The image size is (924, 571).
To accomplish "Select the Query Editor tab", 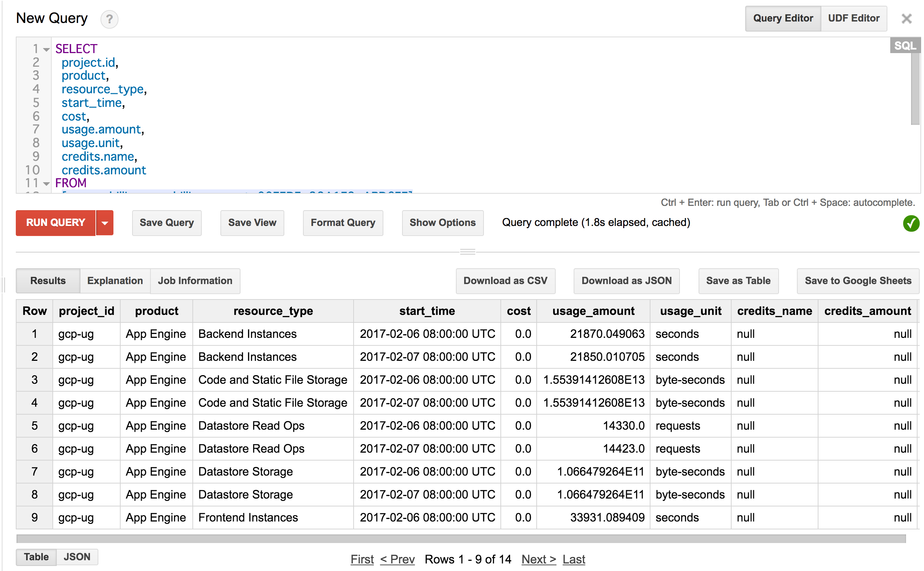I will pyautogui.click(x=783, y=18).
